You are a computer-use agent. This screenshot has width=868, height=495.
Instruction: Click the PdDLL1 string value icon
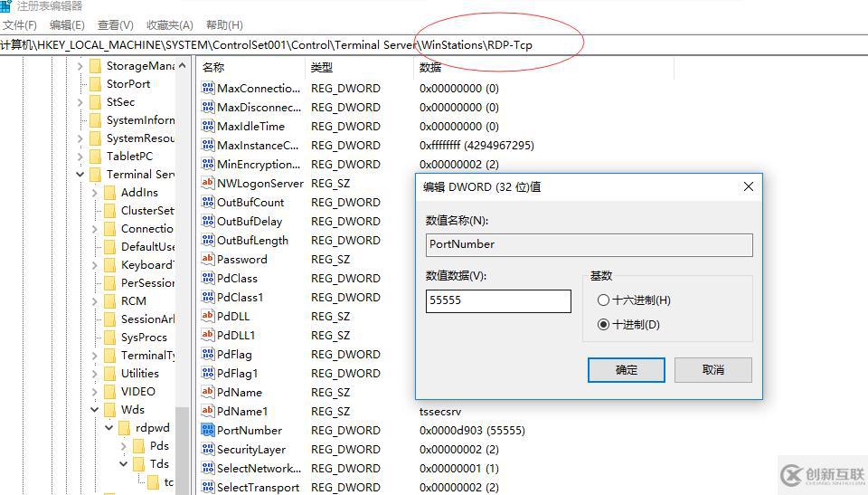point(208,335)
